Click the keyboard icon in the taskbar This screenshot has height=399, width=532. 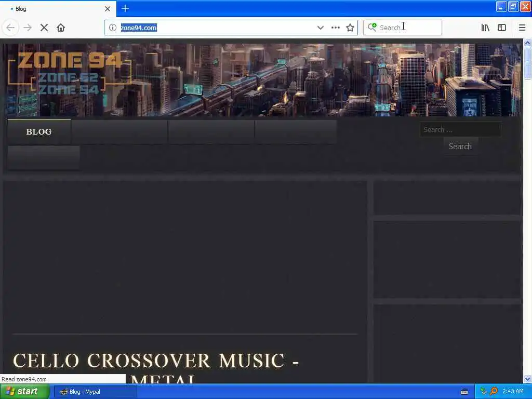pyautogui.click(x=464, y=392)
